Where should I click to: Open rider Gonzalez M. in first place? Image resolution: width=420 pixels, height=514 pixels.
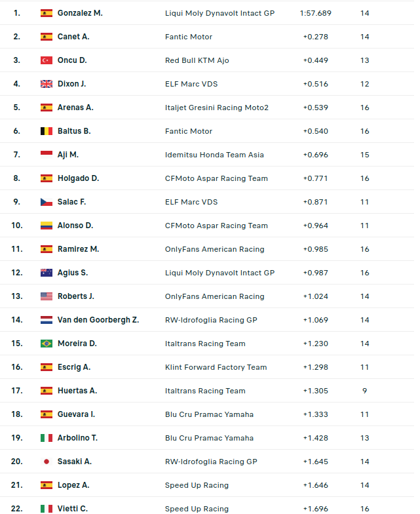coord(80,13)
